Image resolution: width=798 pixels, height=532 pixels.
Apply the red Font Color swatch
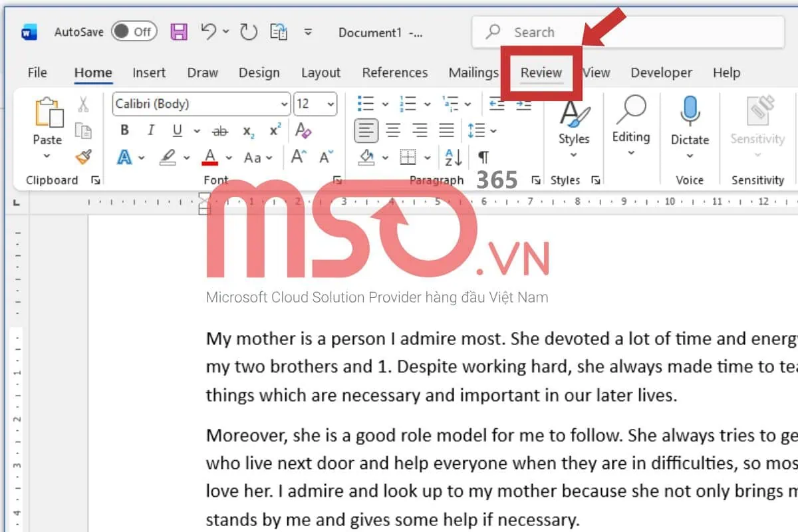tap(211, 158)
